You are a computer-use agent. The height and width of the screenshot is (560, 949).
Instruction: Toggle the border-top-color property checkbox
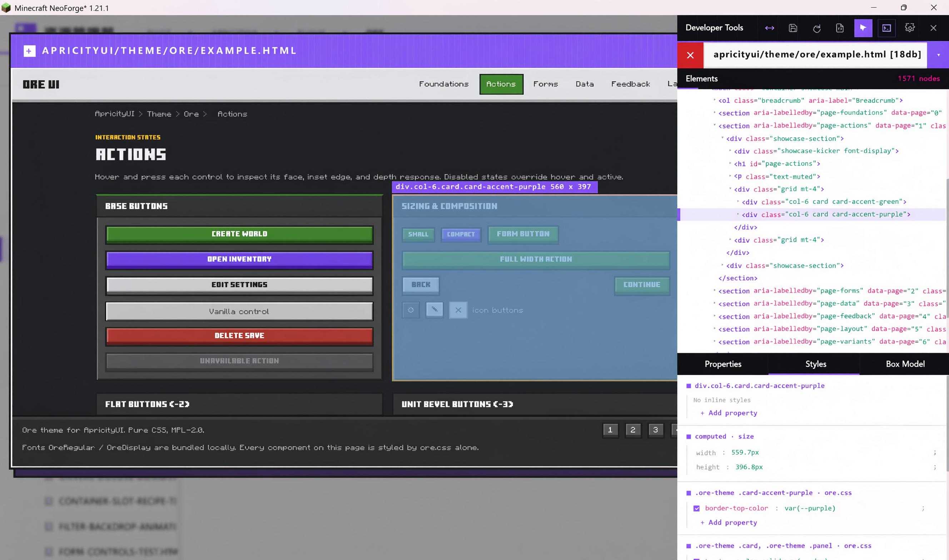[x=696, y=508]
